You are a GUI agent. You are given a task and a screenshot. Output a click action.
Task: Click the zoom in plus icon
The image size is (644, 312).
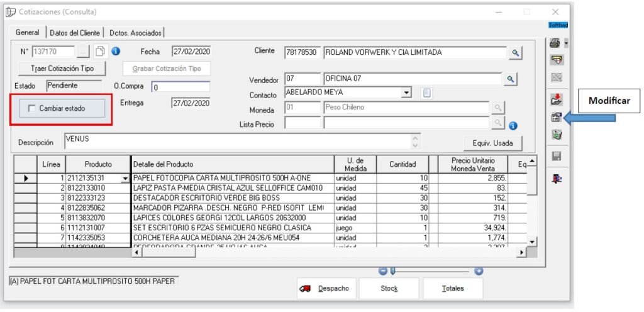(x=479, y=271)
